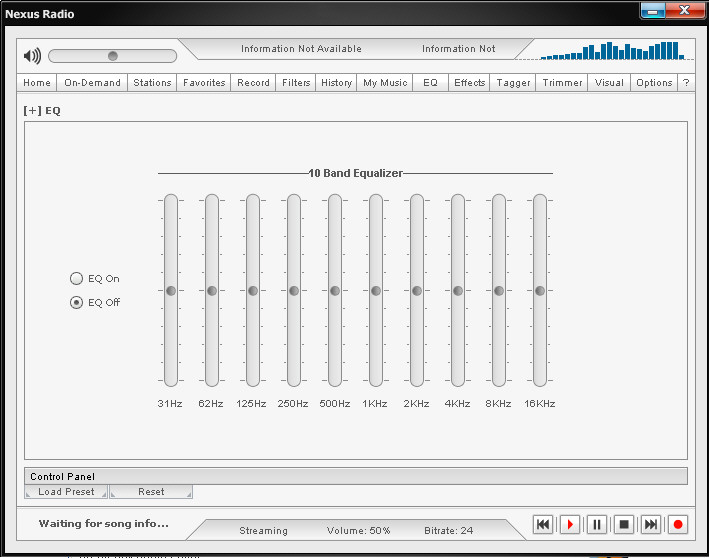Switch to the Tagger tab
This screenshot has width=709, height=558.
tap(513, 83)
